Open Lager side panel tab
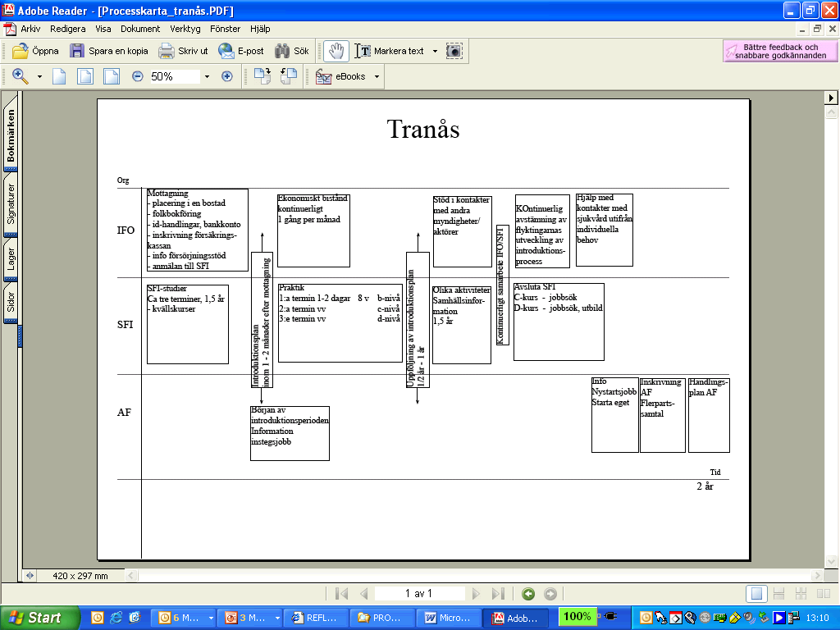Image resolution: width=840 pixels, height=630 pixels. pos(11,259)
